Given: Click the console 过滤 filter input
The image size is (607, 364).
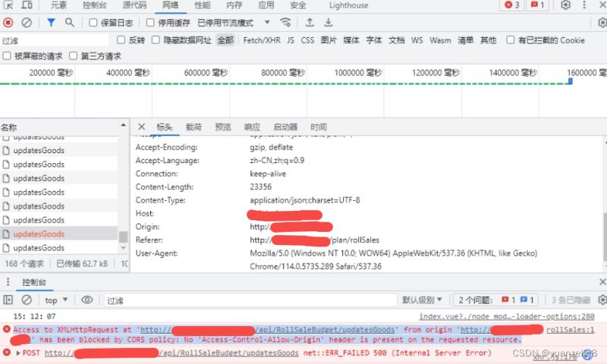Looking at the screenshot, I should [x=250, y=300].
